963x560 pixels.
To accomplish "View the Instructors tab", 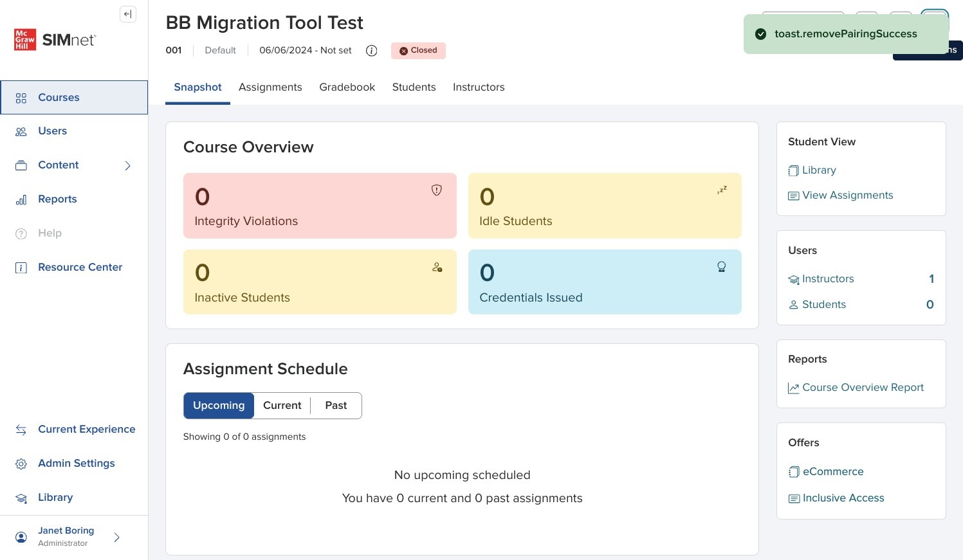I will [479, 87].
